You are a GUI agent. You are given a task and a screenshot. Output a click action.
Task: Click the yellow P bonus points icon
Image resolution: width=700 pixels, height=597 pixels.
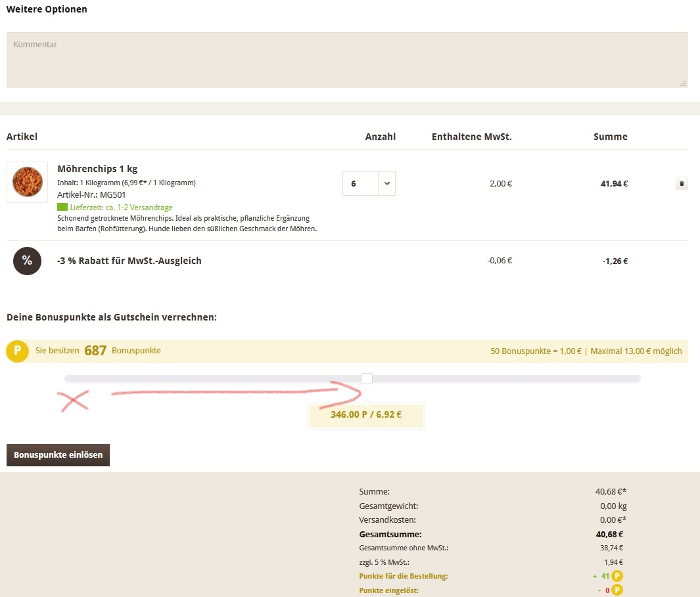coord(17,351)
